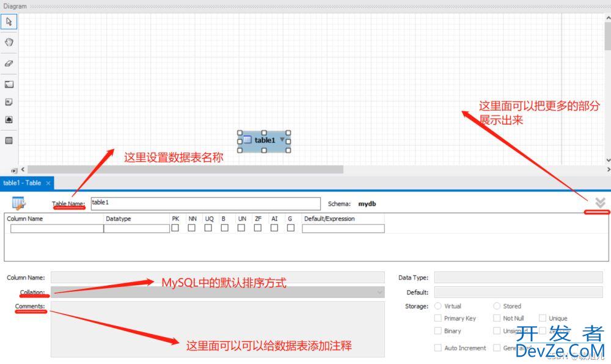The width and height of the screenshot is (611, 364).
Task: Toggle the PK checkbox in column grid
Action: tap(175, 228)
